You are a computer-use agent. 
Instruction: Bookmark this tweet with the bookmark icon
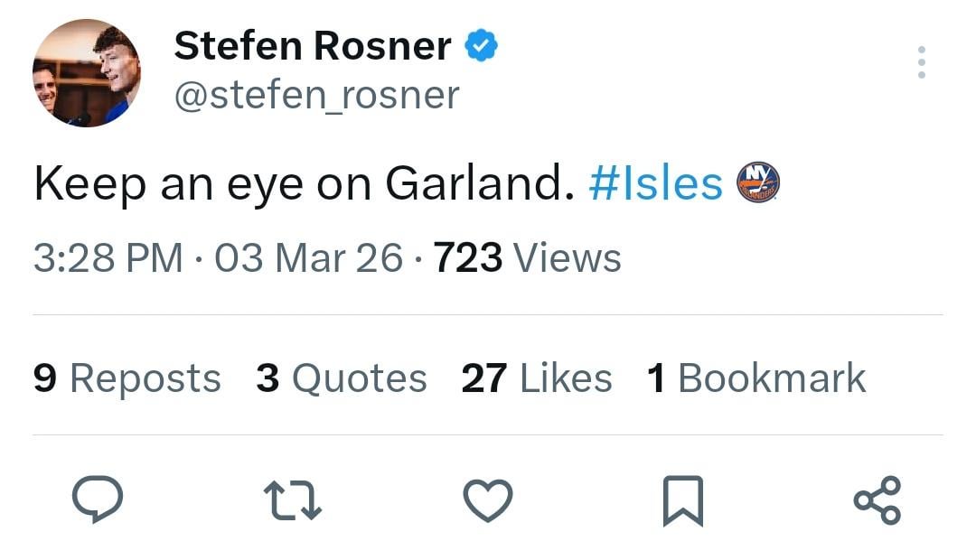click(x=682, y=500)
